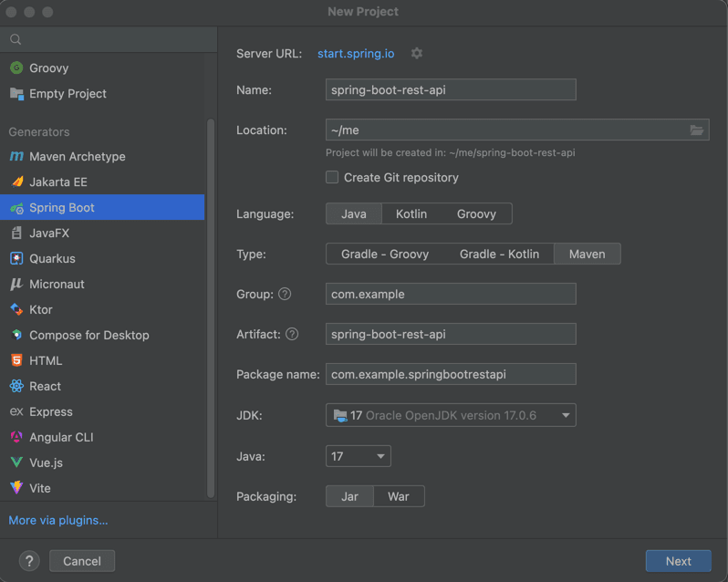
Task: Click into the Group field
Action: pyautogui.click(x=451, y=294)
